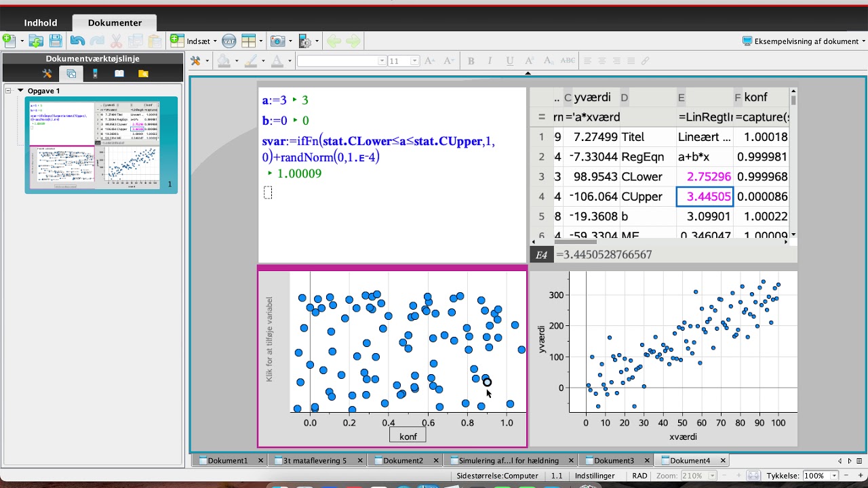This screenshot has height=488, width=868.
Task: Toggle strikethrough ABC formatting
Action: pyautogui.click(x=568, y=61)
